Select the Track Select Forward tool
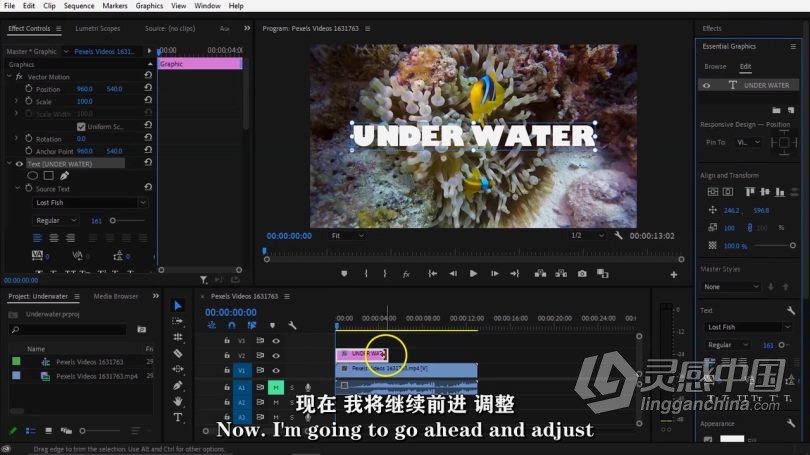Image resolution: width=810 pixels, height=455 pixels. [x=178, y=321]
